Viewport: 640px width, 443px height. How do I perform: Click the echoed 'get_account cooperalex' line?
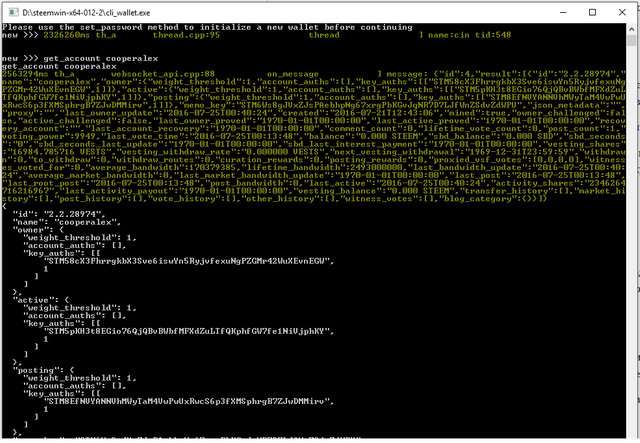[x=59, y=66]
